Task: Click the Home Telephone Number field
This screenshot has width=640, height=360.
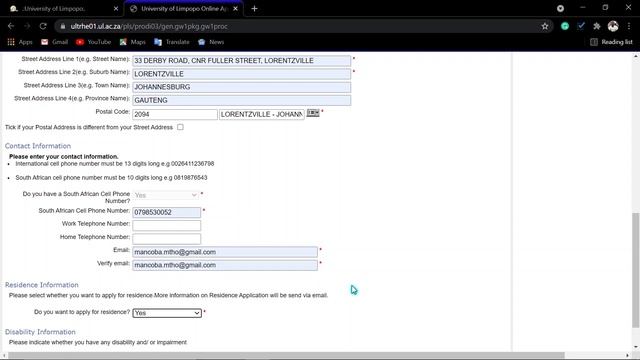Action: point(167,239)
